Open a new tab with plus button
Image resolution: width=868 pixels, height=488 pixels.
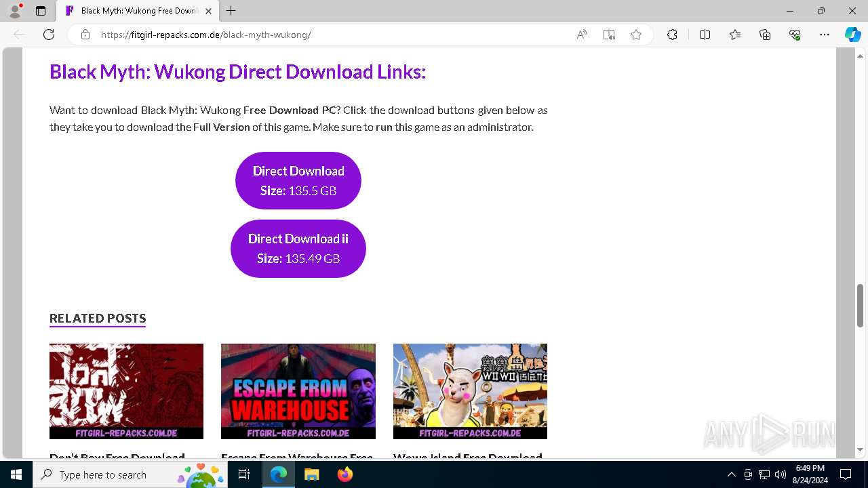click(231, 11)
